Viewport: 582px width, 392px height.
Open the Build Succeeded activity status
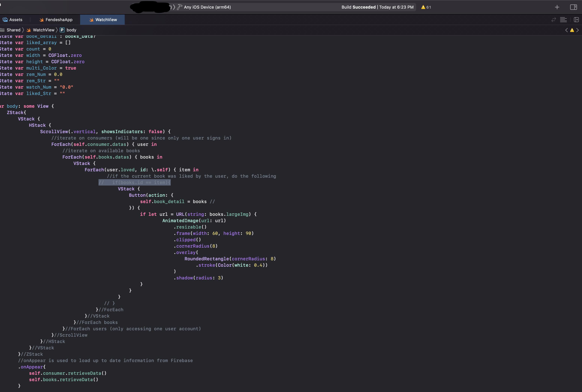pos(377,7)
